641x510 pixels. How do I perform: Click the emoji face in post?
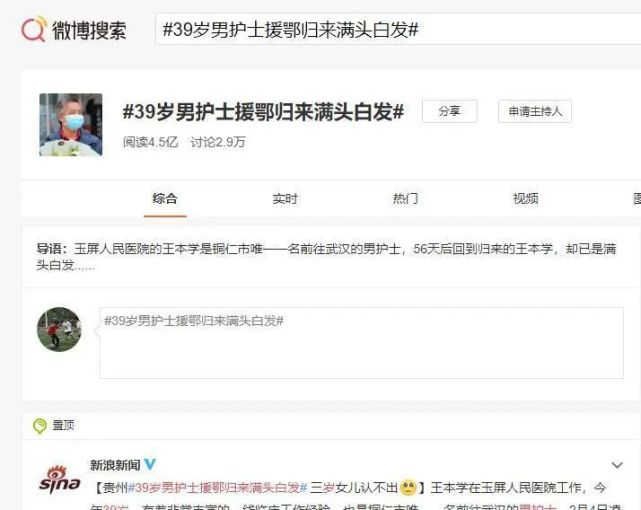(408, 488)
